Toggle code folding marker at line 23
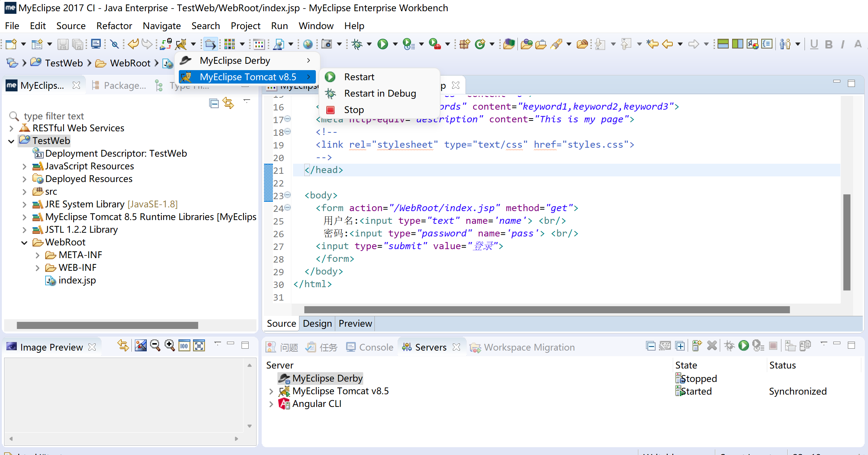The height and width of the screenshot is (455, 868). 287,195
